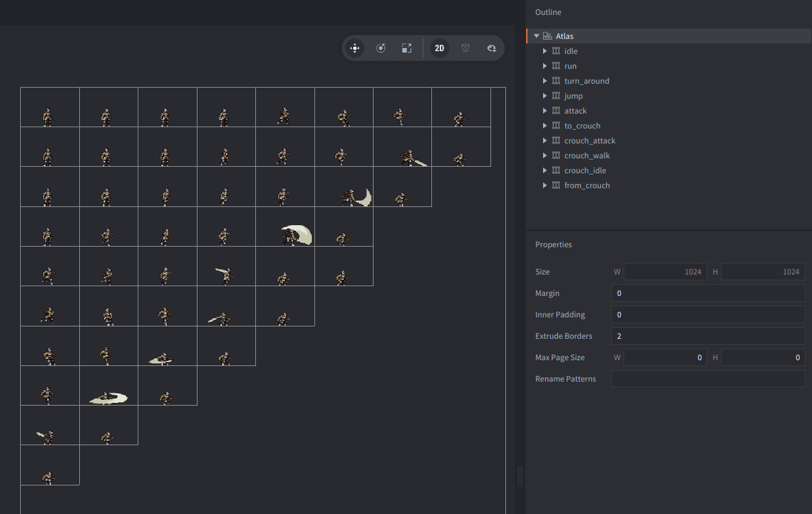Toggle the 2D view mode button
Image resolution: width=812 pixels, height=514 pixels.
(x=439, y=48)
